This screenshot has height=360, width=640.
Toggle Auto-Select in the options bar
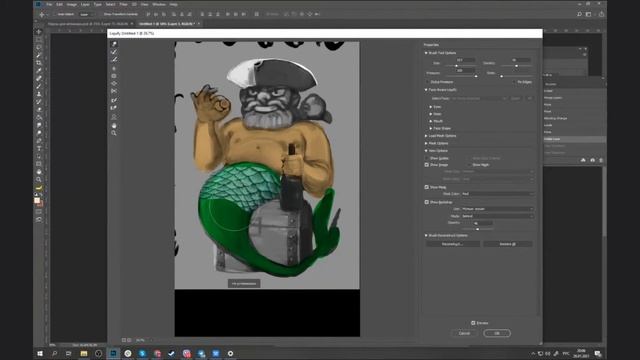coord(55,14)
